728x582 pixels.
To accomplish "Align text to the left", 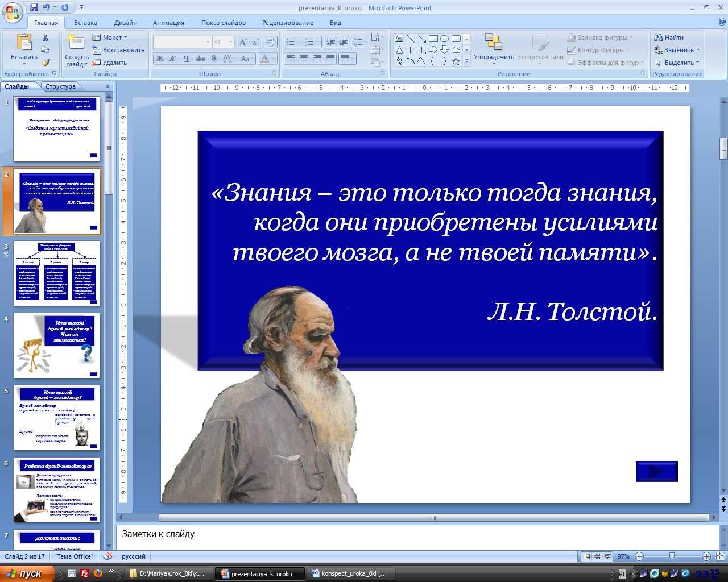I will (x=291, y=59).
